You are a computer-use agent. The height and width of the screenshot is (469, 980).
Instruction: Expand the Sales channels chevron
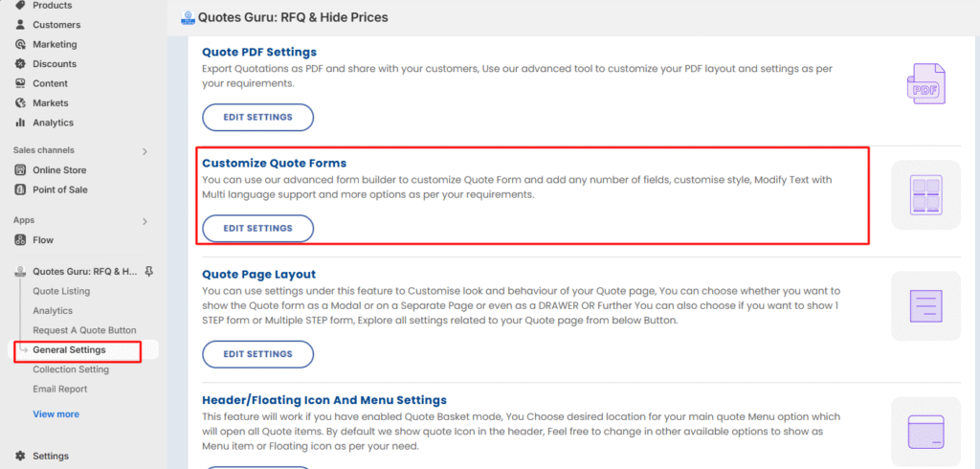pos(145,151)
